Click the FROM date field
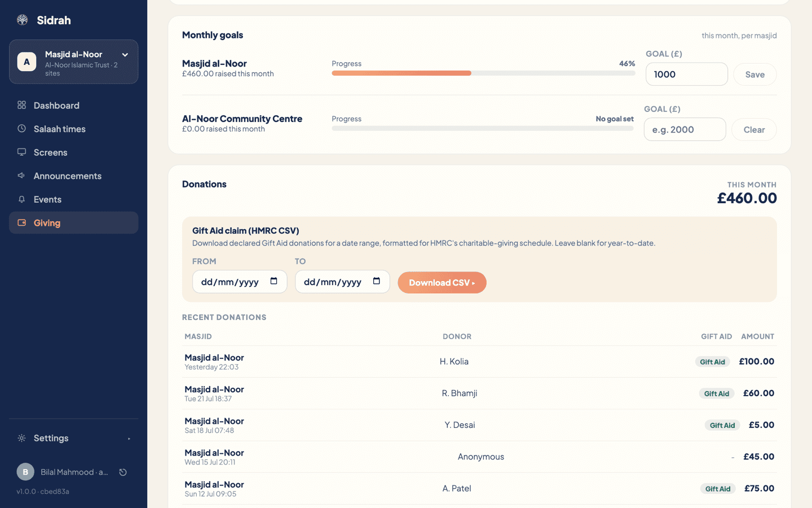 240,282
